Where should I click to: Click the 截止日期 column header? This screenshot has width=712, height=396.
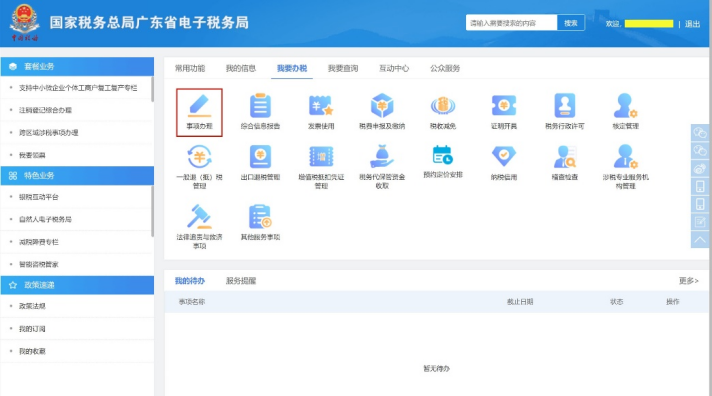click(520, 302)
